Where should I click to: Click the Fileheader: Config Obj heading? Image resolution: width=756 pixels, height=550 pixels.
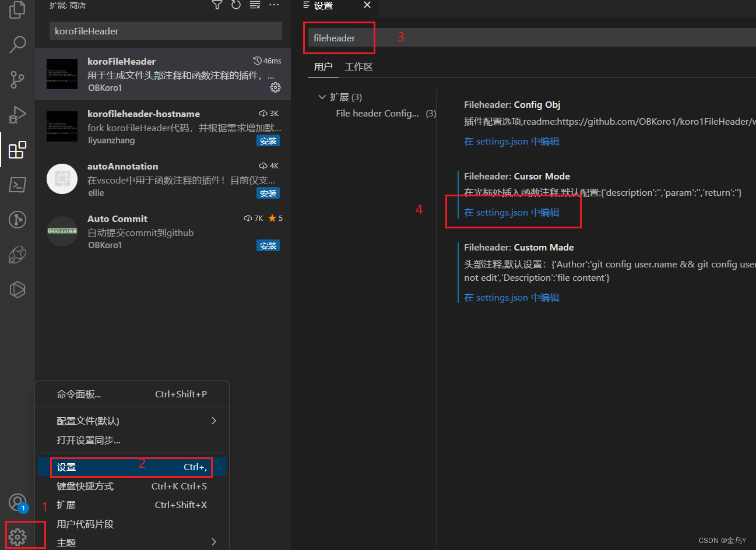point(512,105)
